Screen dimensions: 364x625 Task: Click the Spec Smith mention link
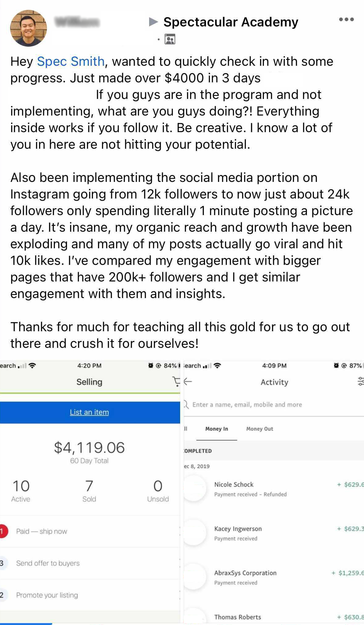pyautogui.click(x=71, y=61)
